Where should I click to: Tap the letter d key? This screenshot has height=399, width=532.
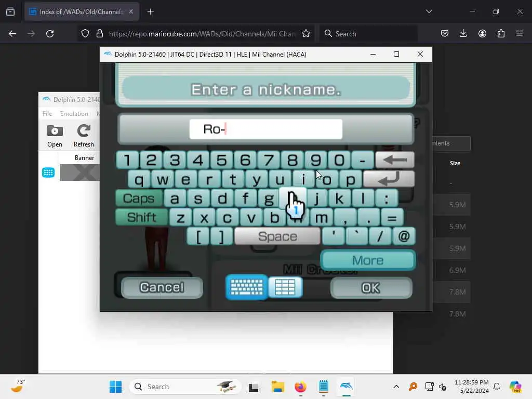(x=222, y=198)
